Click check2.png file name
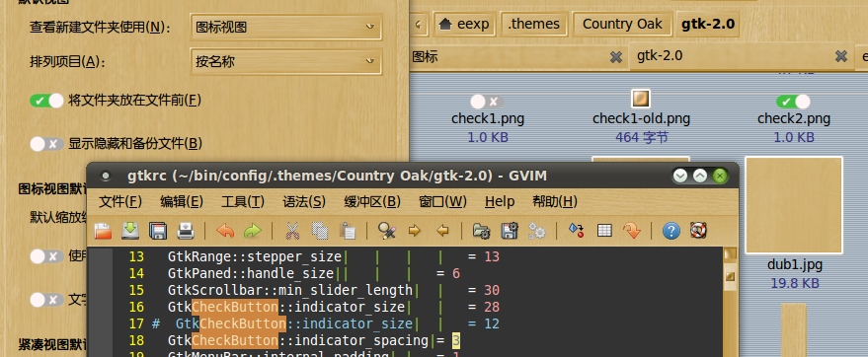The width and height of the screenshot is (868, 357). tap(793, 118)
